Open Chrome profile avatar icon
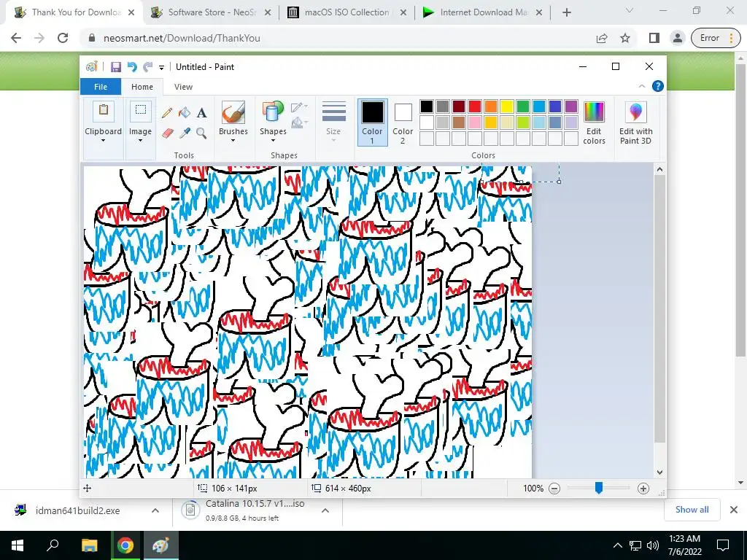Screen dimensions: 747x560 [x=678, y=38]
